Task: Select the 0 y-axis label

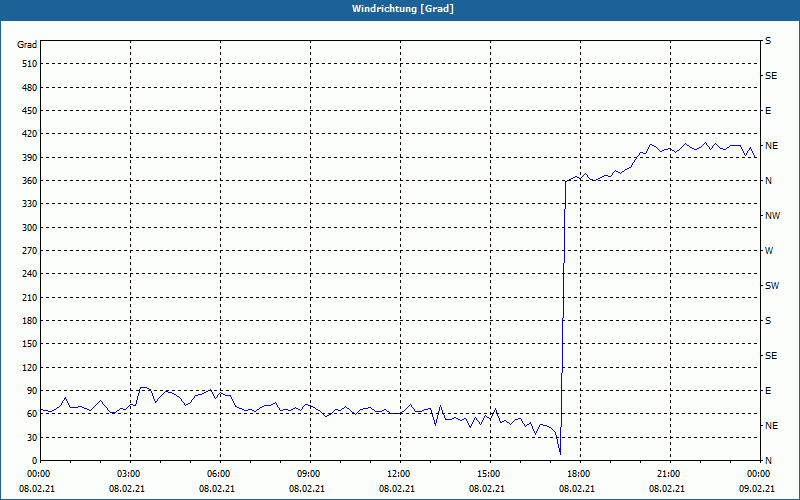Action: (35, 461)
